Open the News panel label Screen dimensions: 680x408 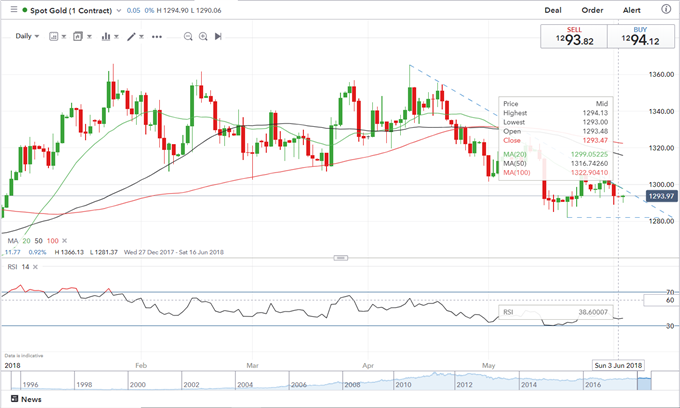coord(31,399)
